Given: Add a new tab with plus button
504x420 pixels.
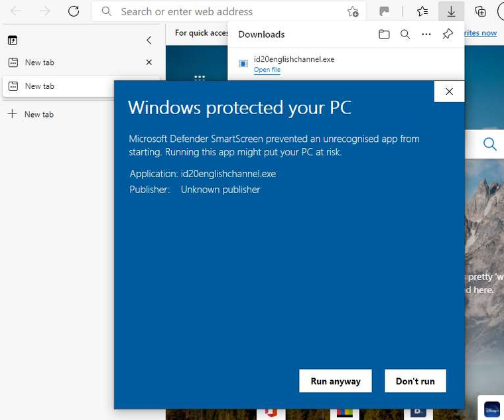Looking at the screenshot, I should click(x=12, y=114).
